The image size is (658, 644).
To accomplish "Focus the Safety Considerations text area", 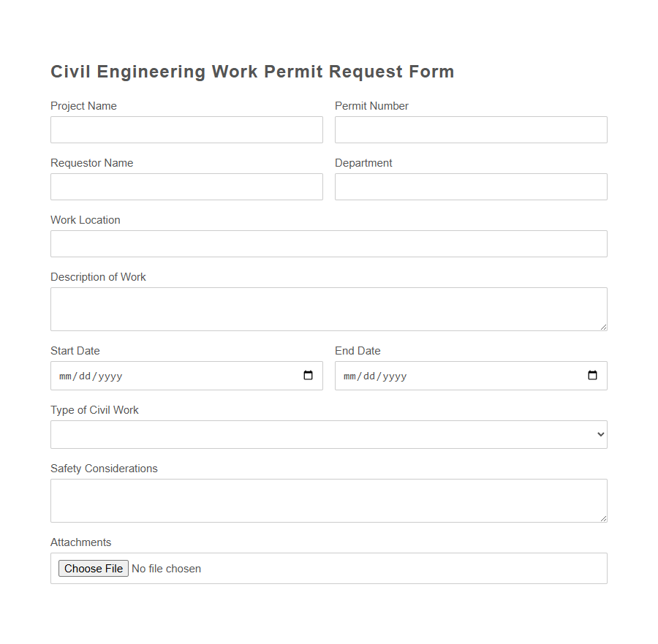I will tap(329, 501).
